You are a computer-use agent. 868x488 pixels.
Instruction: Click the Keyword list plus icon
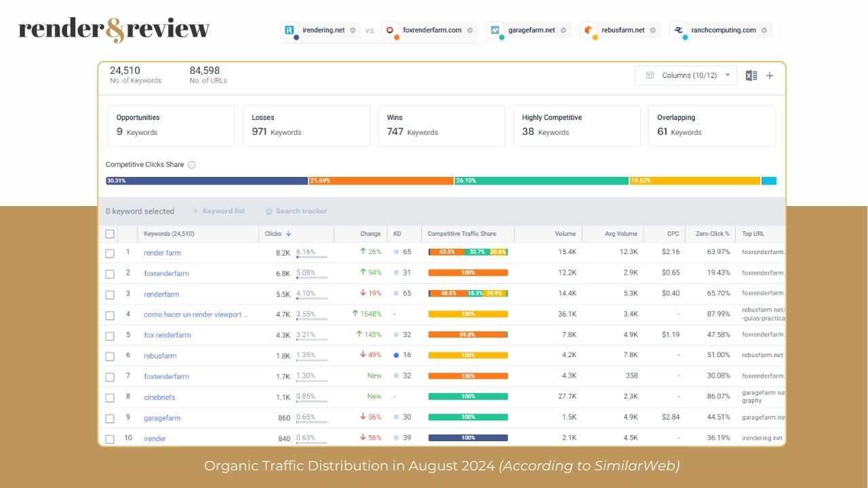click(x=196, y=211)
